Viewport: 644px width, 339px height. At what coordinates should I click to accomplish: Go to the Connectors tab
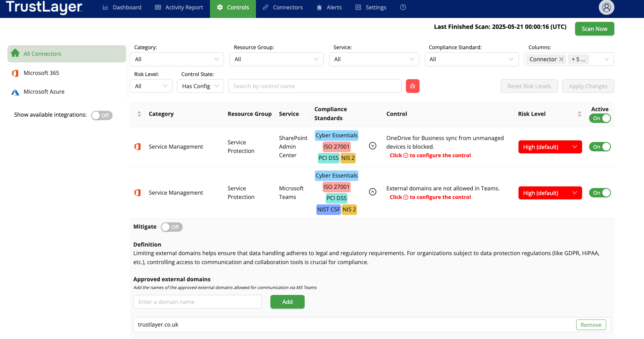coord(282,7)
